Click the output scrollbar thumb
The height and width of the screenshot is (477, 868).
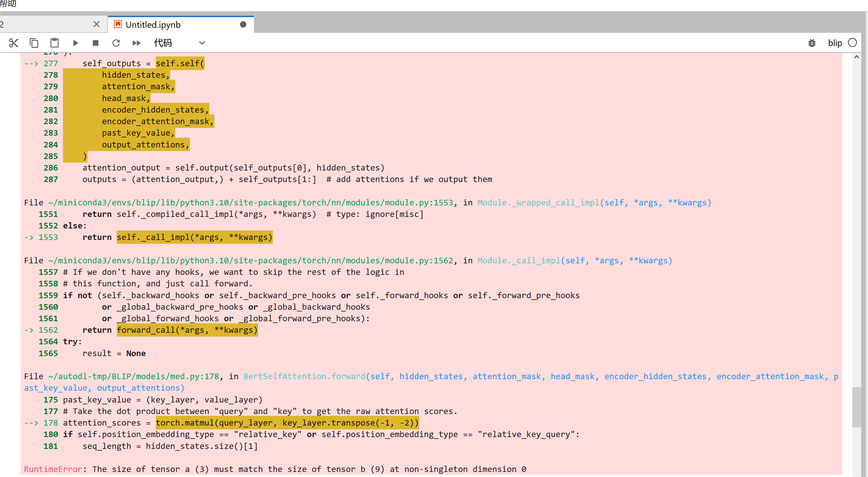[x=856, y=407]
